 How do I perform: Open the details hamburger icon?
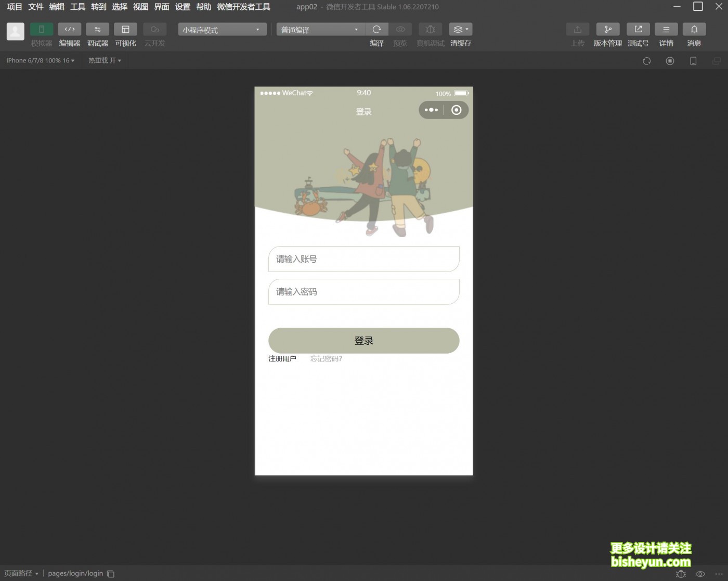[666, 30]
